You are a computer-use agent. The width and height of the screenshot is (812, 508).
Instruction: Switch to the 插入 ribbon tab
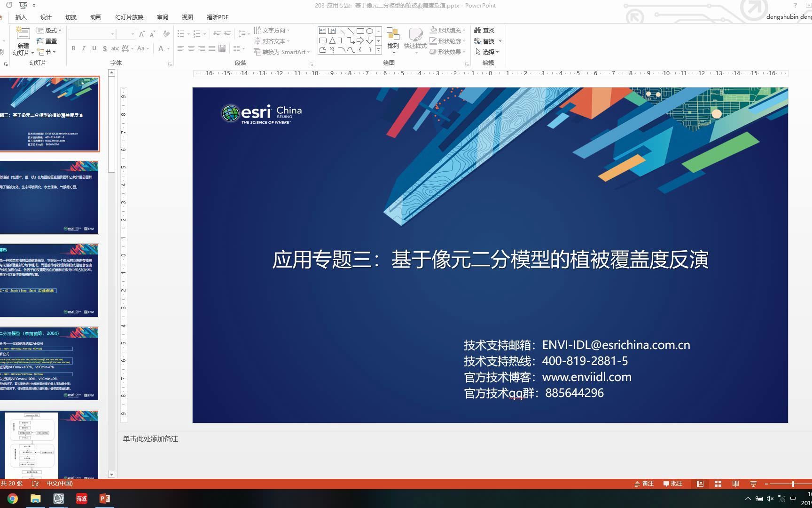(x=21, y=17)
